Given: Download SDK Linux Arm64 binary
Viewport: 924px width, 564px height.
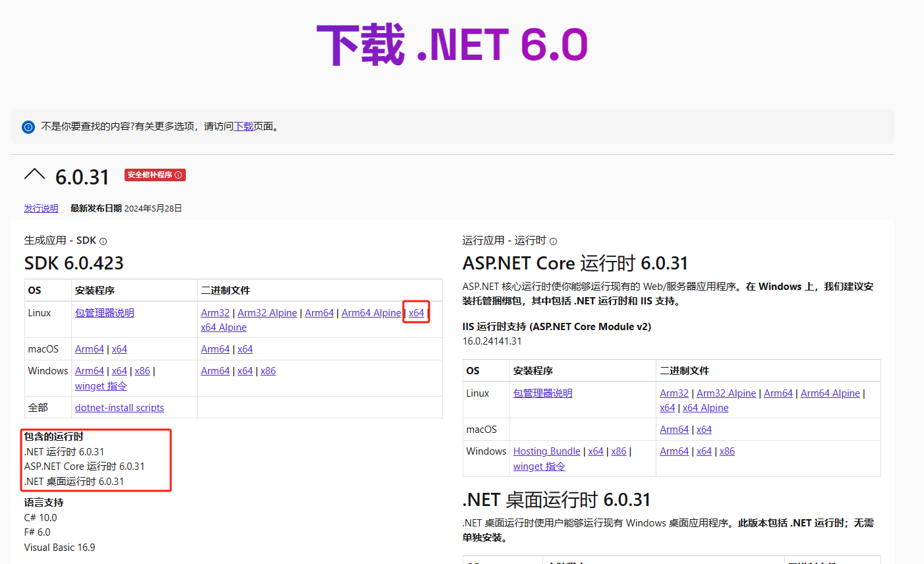Looking at the screenshot, I should click(x=319, y=313).
